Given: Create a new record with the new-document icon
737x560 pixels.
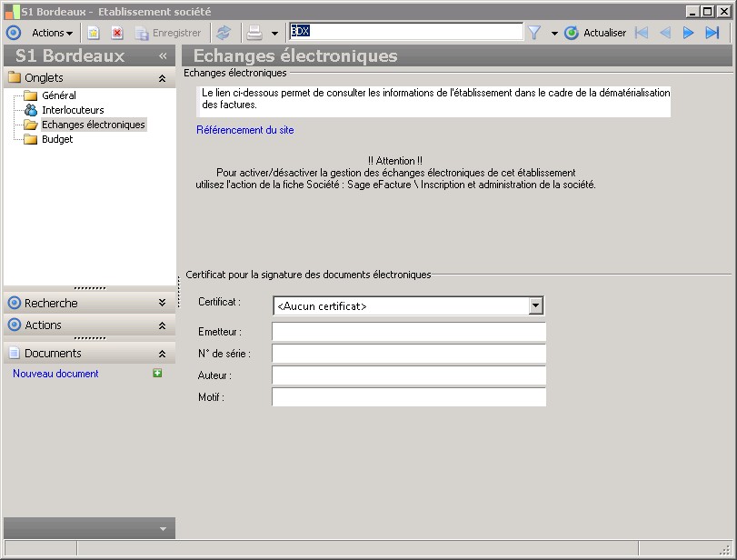Looking at the screenshot, I should (94, 33).
